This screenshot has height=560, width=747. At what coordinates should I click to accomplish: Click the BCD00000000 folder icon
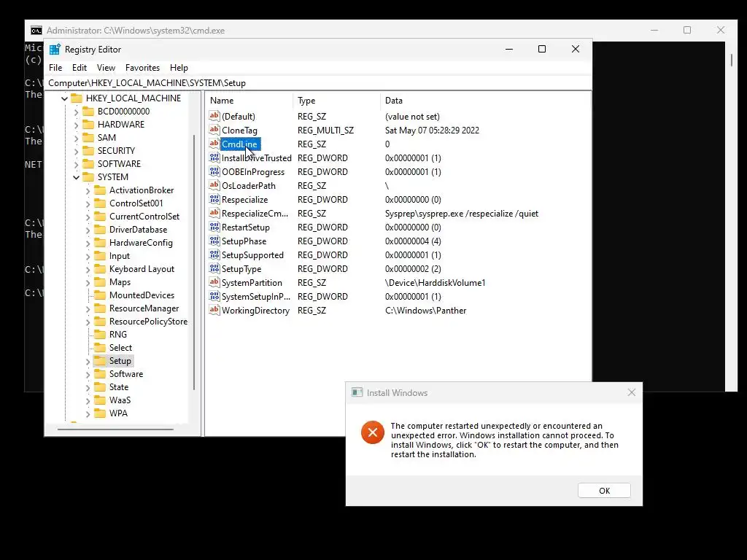coord(88,112)
